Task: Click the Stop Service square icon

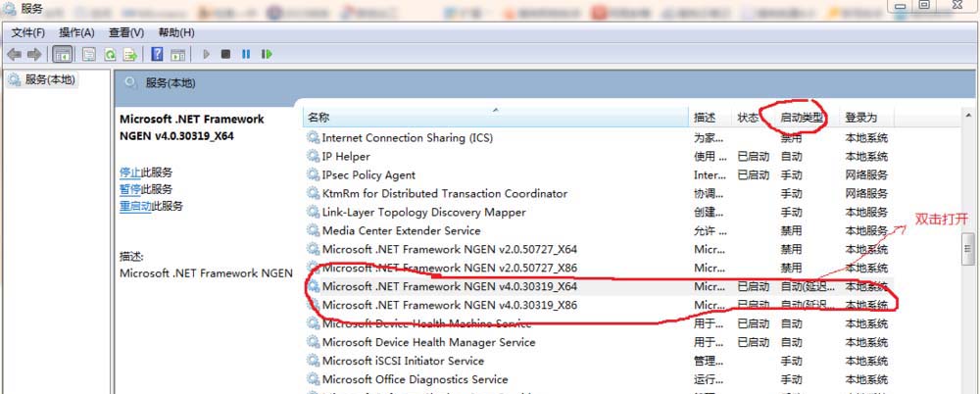Action: (225, 55)
